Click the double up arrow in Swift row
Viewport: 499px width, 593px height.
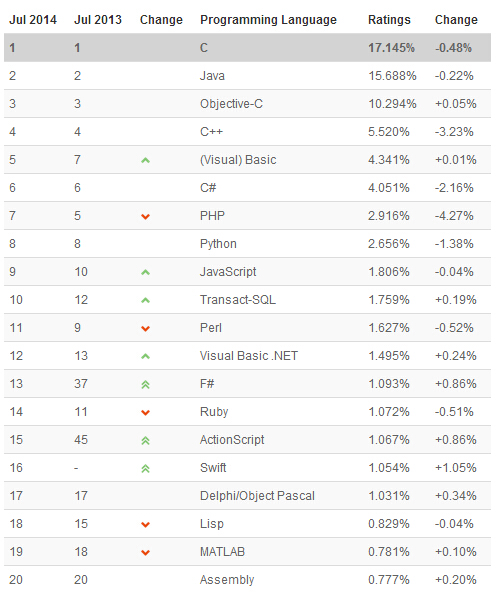pos(145,469)
